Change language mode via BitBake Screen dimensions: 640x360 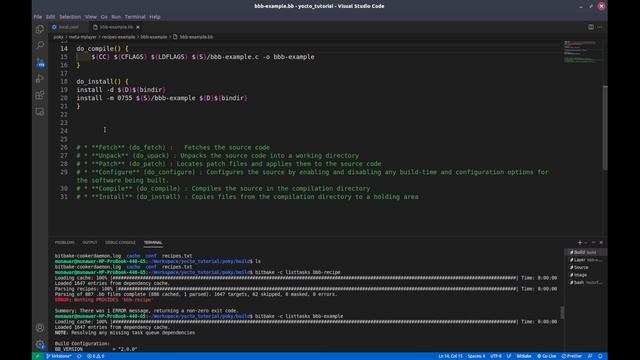[524, 356]
